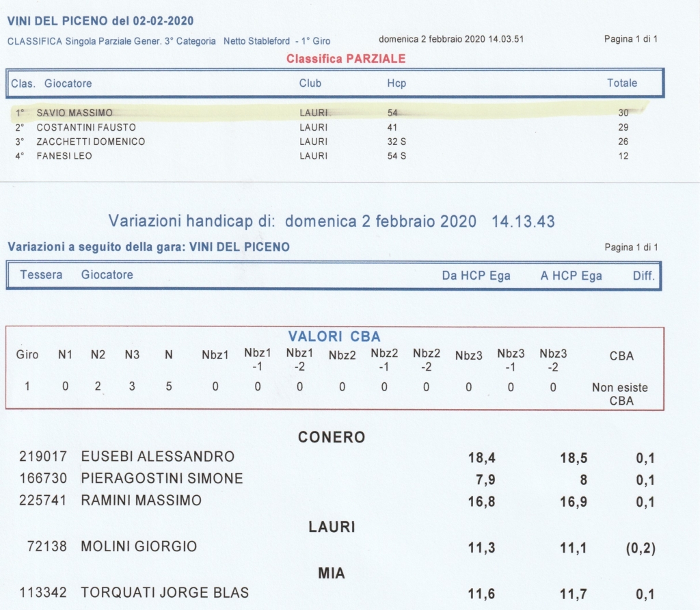Click the total '29' in Costantini Fausto's row
The image size is (700, 610).
click(x=623, y=127)
